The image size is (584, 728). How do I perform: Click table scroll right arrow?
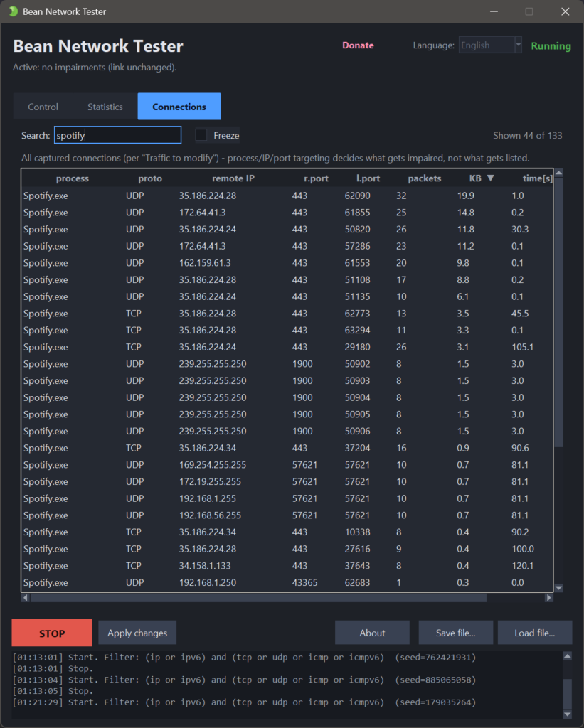click(x=548, y=597)
